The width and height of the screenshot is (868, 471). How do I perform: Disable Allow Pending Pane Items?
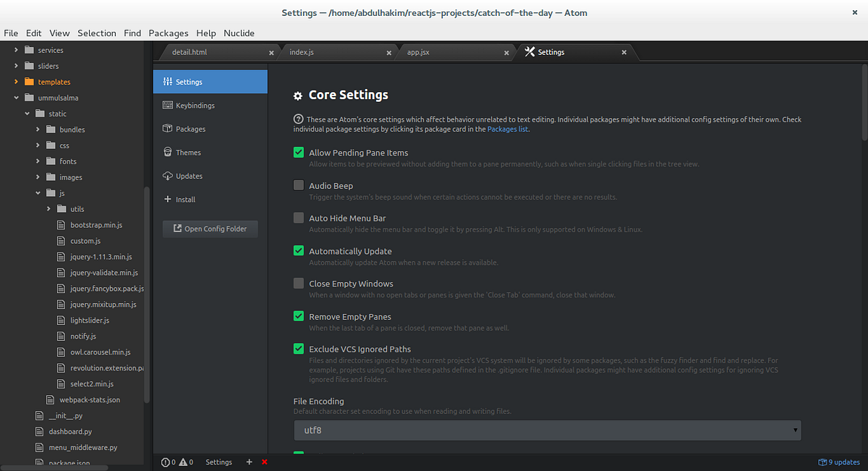pos(299,152)
